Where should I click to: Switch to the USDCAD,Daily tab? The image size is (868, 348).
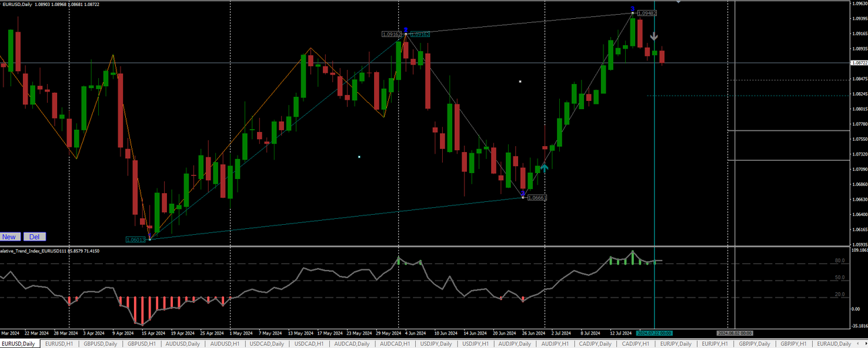click(x=266, y=344)
